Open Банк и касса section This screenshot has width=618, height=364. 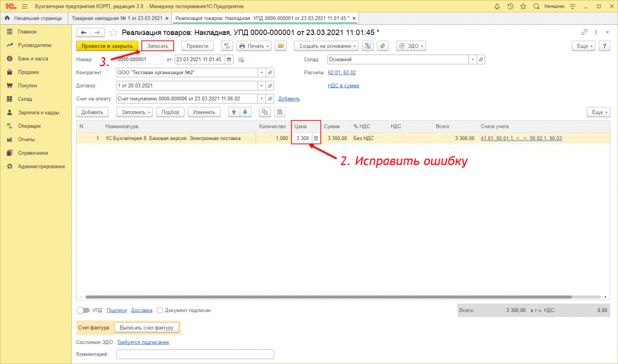coord(33,59)
